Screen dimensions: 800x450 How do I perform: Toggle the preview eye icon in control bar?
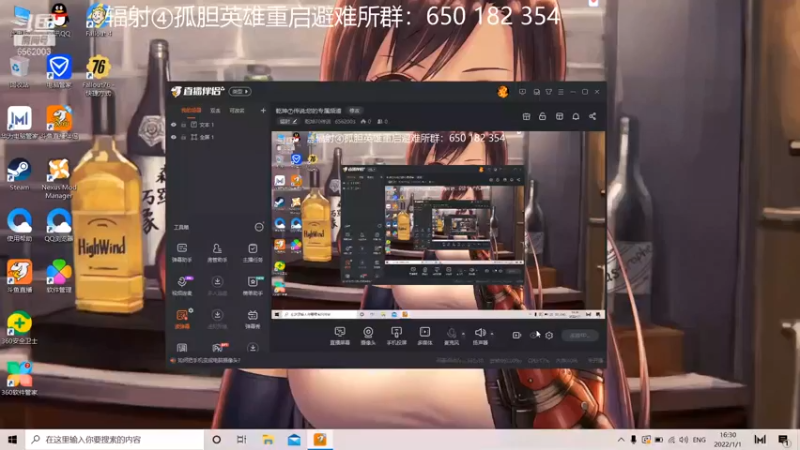point(533,335)
